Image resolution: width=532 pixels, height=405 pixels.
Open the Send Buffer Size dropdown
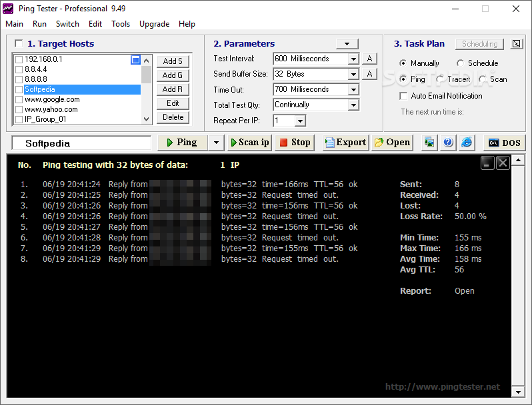tap(353, 74)
